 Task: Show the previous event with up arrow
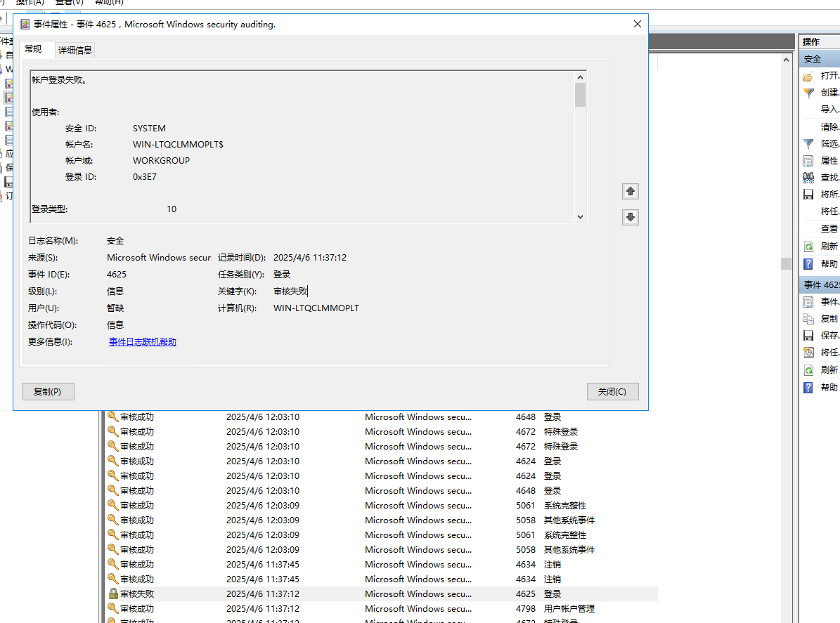click(631, 191)
